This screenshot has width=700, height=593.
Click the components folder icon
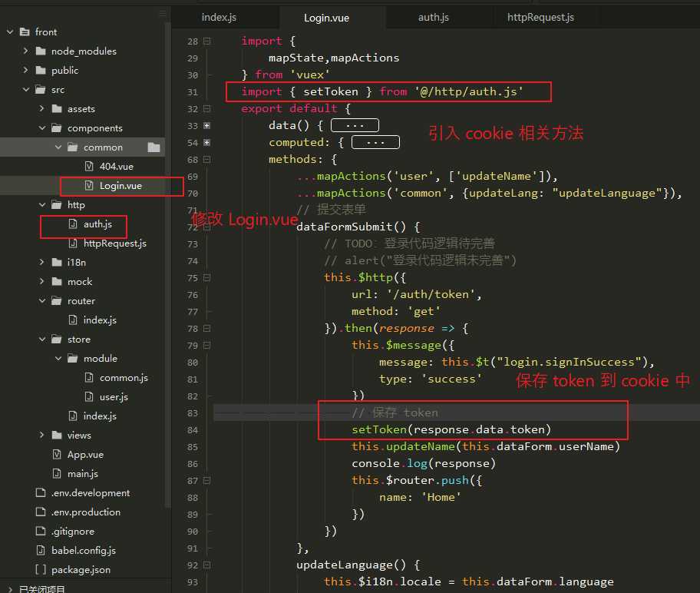(x=57, y=128)
